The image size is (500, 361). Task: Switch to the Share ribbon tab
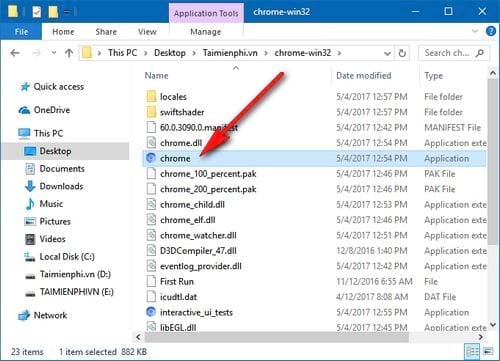coord(106,32)
